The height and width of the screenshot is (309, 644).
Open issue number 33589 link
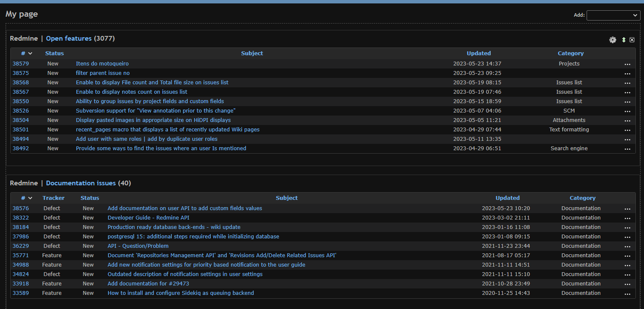21,293
